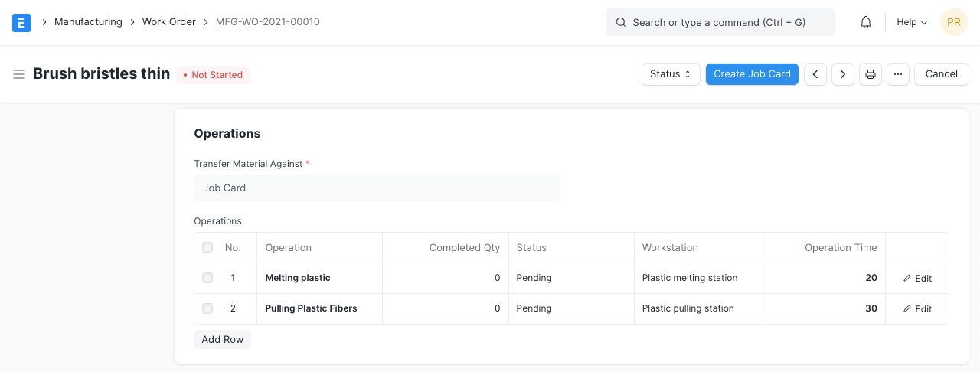Edit the Melting plastic operation row
The image size is (980, 372).
917,278
